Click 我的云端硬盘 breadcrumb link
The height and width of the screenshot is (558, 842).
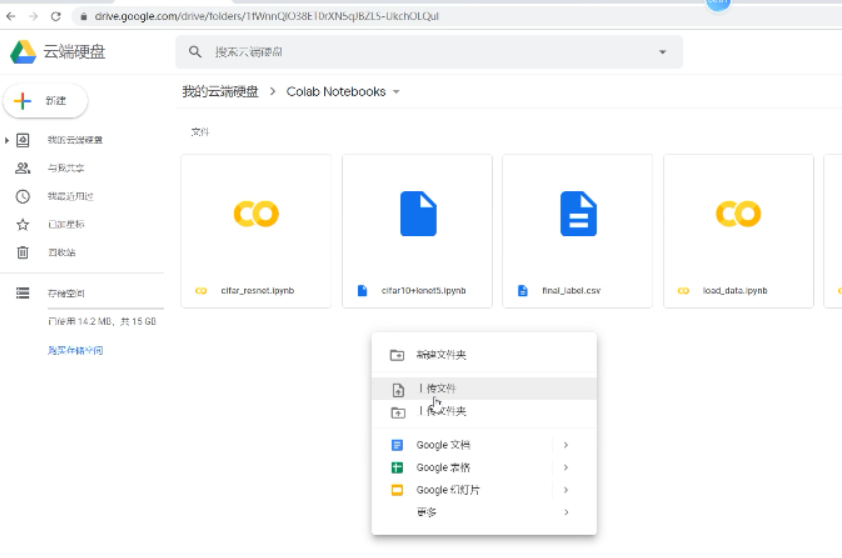(220, 92)
